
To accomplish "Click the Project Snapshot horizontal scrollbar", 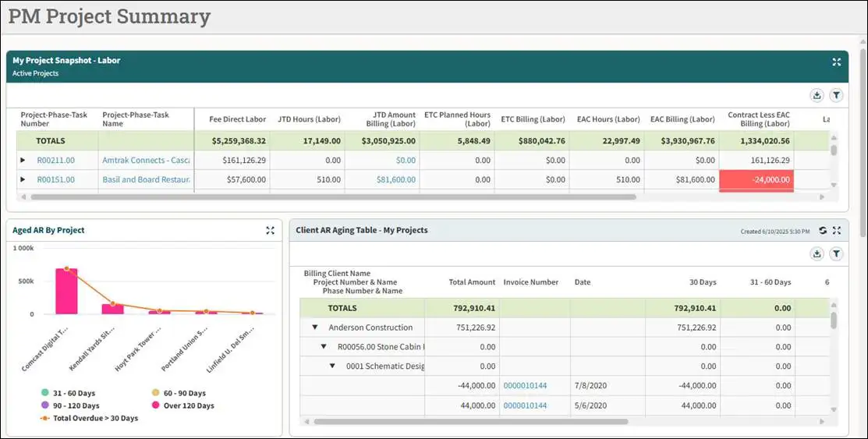I will [x=333, y=196].
